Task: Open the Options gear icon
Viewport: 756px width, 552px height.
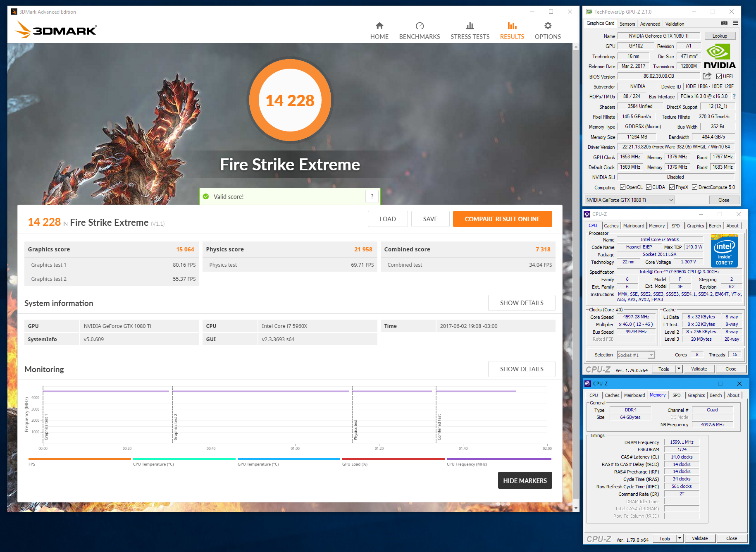Action: click(548, 26)
